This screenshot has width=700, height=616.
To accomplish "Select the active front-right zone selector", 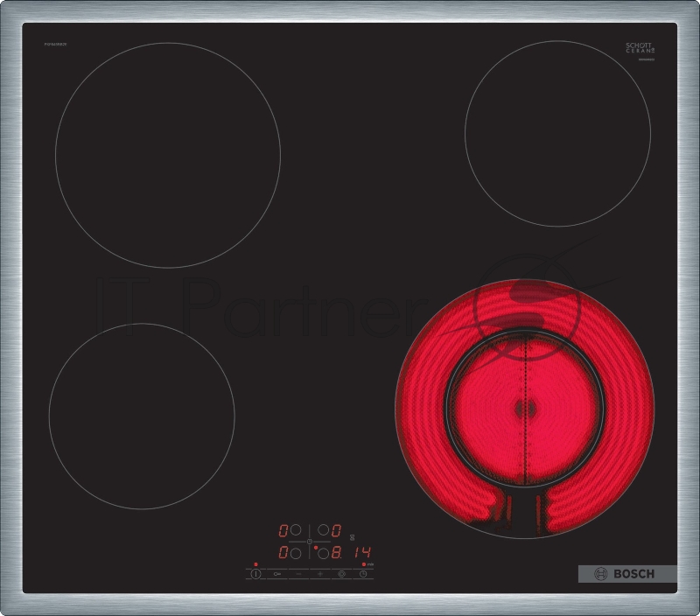I will click(x=323, y=553).
